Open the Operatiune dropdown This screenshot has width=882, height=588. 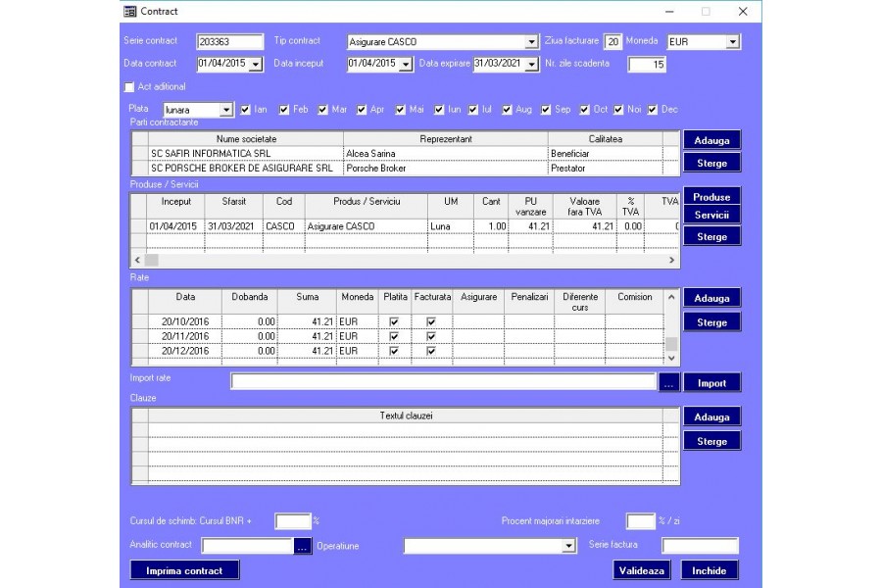tap(569, 546)
